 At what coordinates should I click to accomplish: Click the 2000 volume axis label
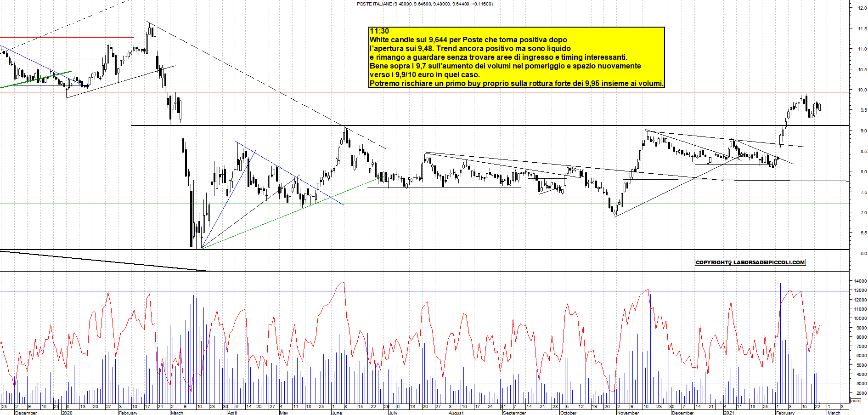(x=862, y=393)
